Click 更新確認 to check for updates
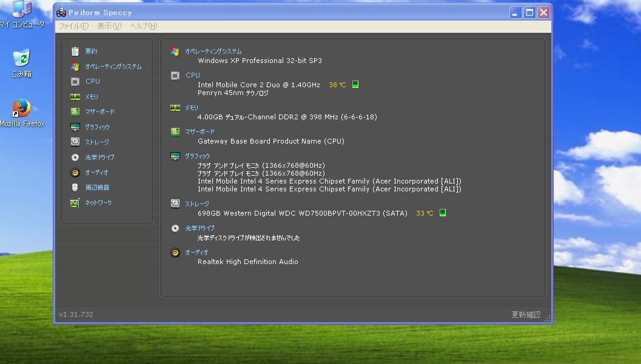 526,314
